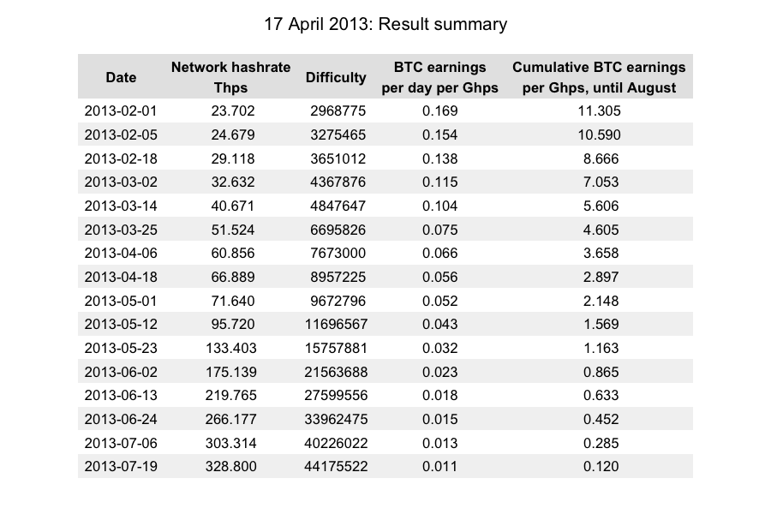The width and height of the screenshot is (771, 532).
Task: Select date cell 2013-07-19
Action: (x=121, y=466)
